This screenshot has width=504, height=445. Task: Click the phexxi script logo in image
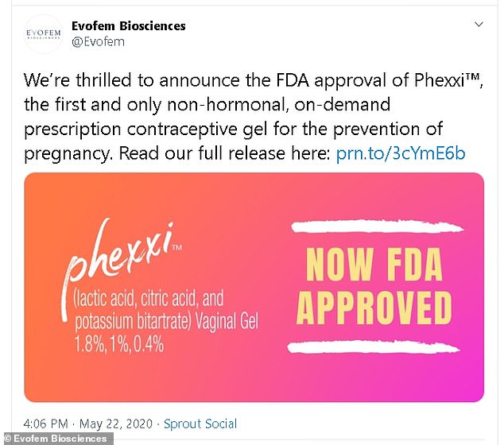click(x=119, y=255)
